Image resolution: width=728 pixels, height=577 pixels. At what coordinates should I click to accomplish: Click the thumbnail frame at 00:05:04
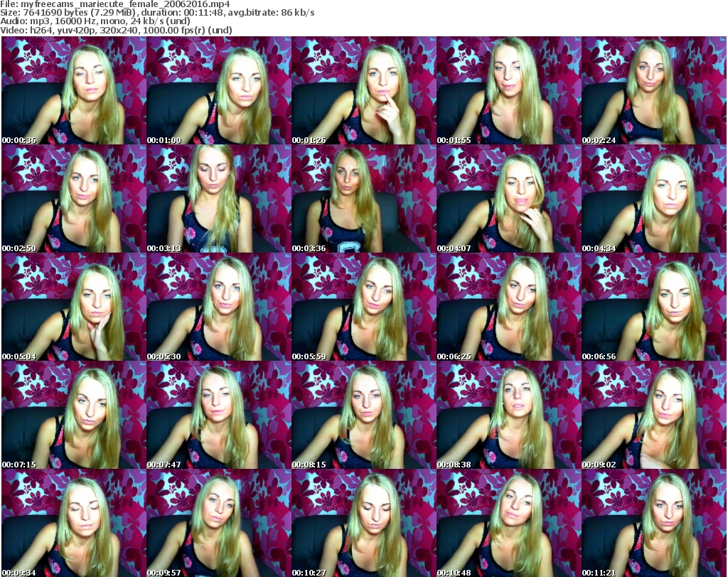pos(74,307)
